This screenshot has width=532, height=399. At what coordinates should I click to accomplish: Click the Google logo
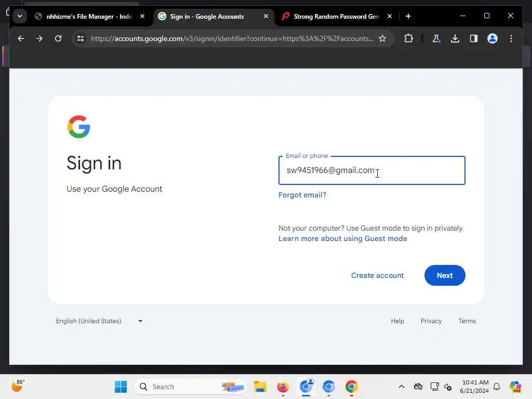[79, 127]
